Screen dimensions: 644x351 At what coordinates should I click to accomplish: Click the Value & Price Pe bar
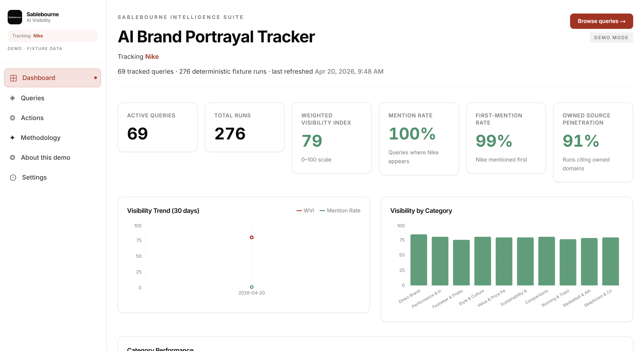tap(504, 261)
